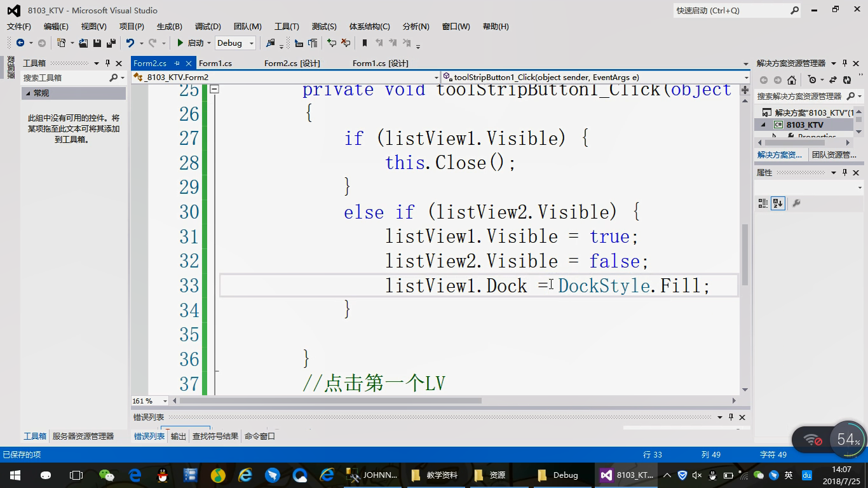868x488 pixels.
Task: Toggle auto-hide pin on Properties panel
Action: pyautogui.click(x=845, y=172)
